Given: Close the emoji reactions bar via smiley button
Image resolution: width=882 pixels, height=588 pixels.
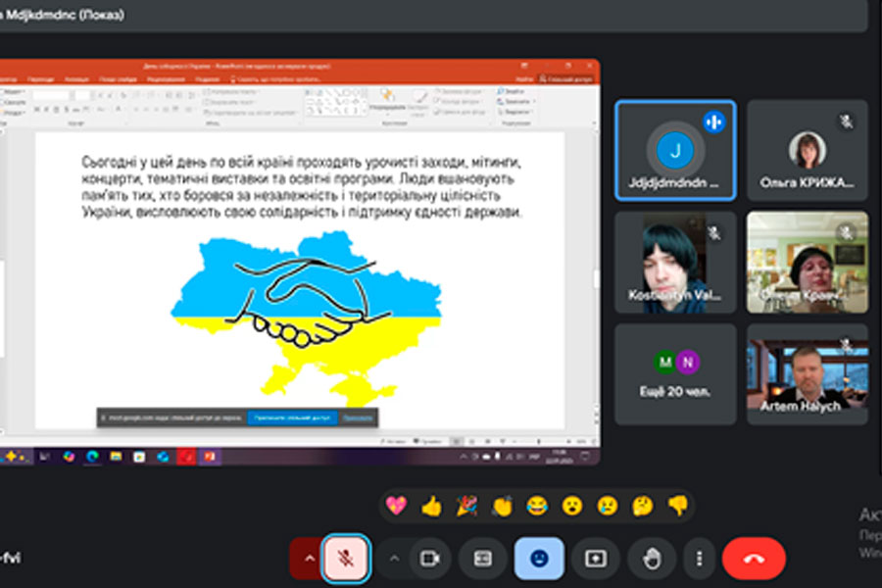Looking at the screenshot, I should click(539, 559).
